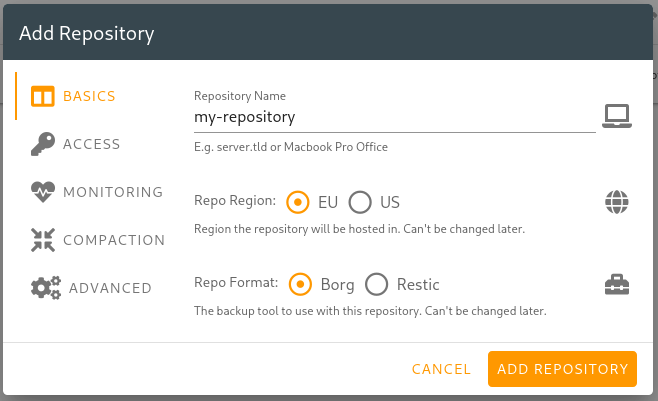Cancel the Add Repository dialog

coord(441,369)
